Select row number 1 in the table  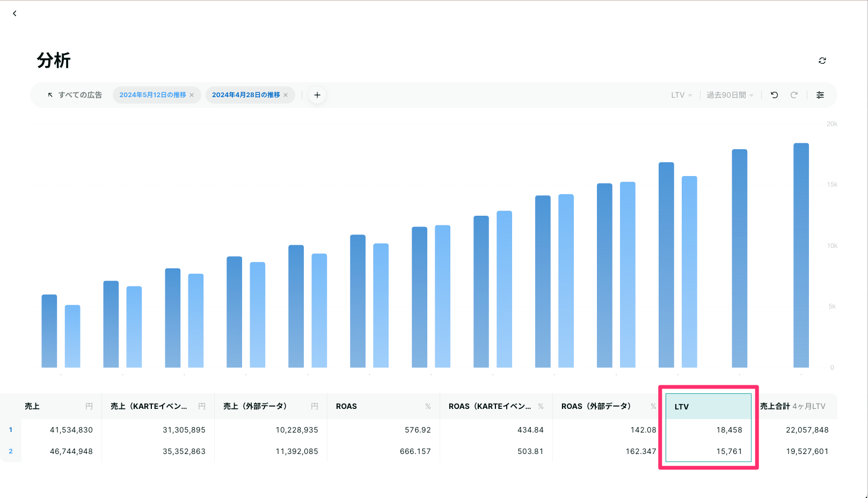10,430
